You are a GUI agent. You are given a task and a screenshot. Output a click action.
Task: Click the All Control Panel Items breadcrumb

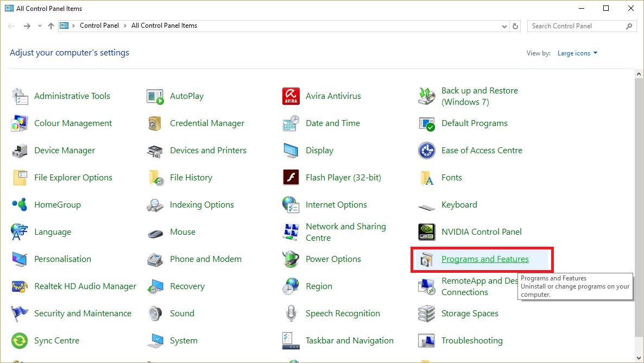coord(165,26)
